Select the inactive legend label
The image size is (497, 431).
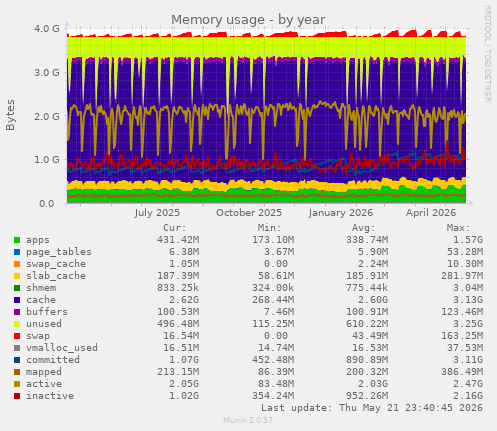point(50,396)
